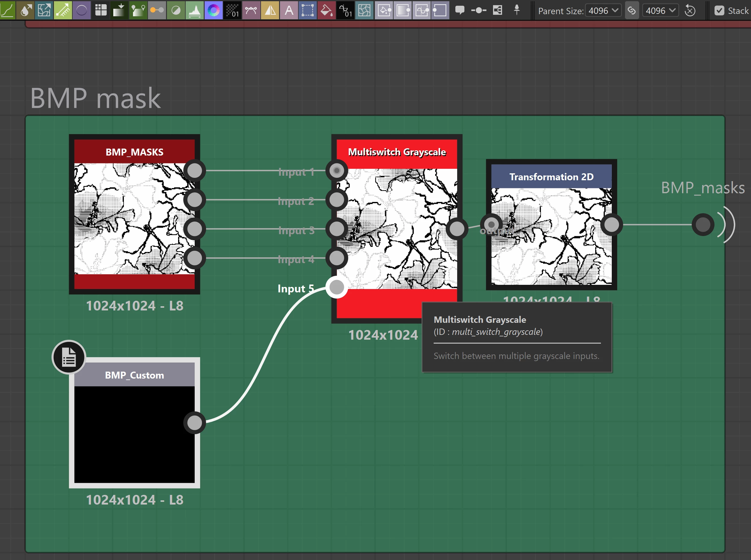Open the second Parent Size 4096 dropdown
The height and width of the screenshot is (560, 751).
[x=661, y=11]
